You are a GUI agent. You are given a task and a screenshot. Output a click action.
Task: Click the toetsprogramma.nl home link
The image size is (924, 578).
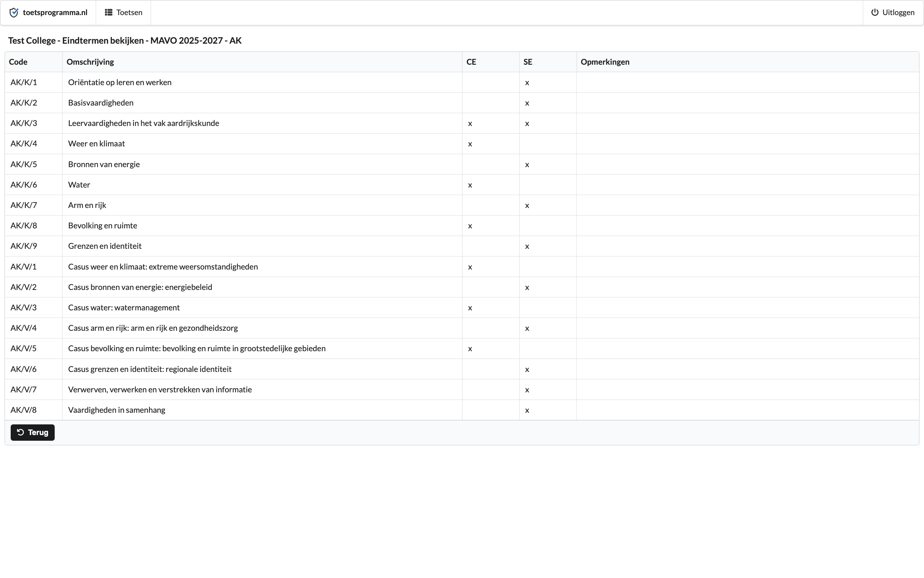[x=55, y=13]
